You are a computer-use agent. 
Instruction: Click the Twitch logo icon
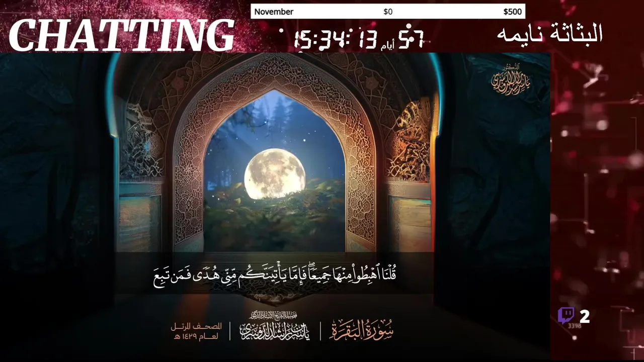point(566,316)
